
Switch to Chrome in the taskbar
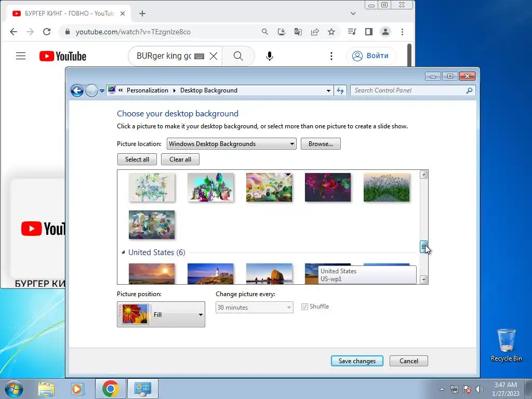click(110, 389)
